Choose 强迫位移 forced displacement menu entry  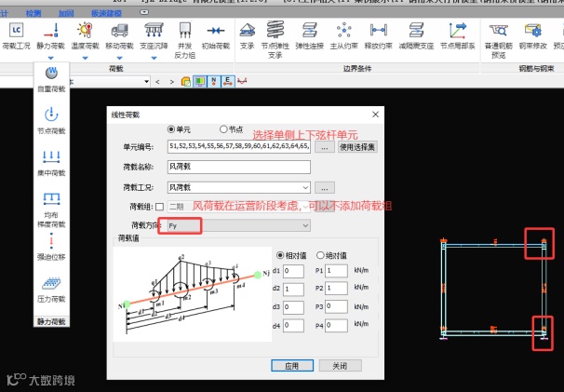(x=51, y=247)
